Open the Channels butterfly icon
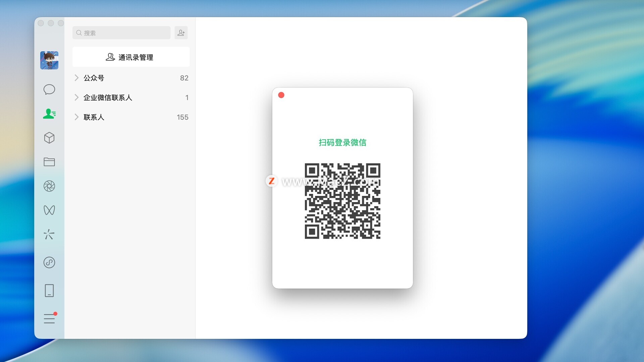The image size is (644, 362). click(x=49, y=210)
